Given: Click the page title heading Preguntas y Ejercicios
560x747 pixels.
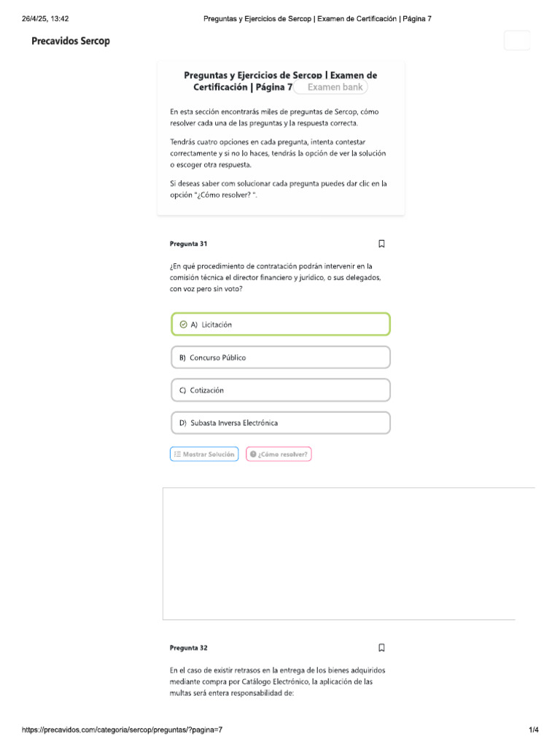Looking at the screenshot, I should 280,81.
